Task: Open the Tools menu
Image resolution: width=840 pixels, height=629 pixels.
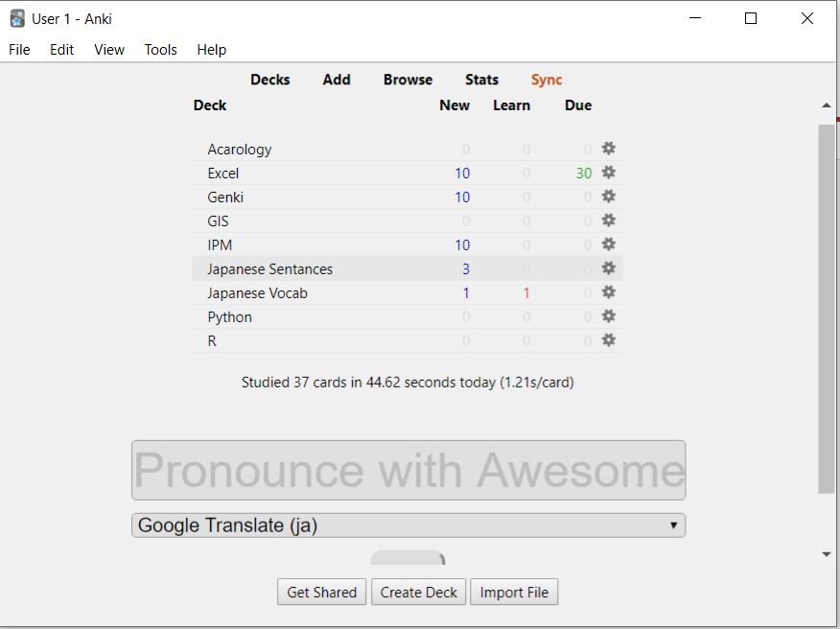Action: [x=160, y=50]
